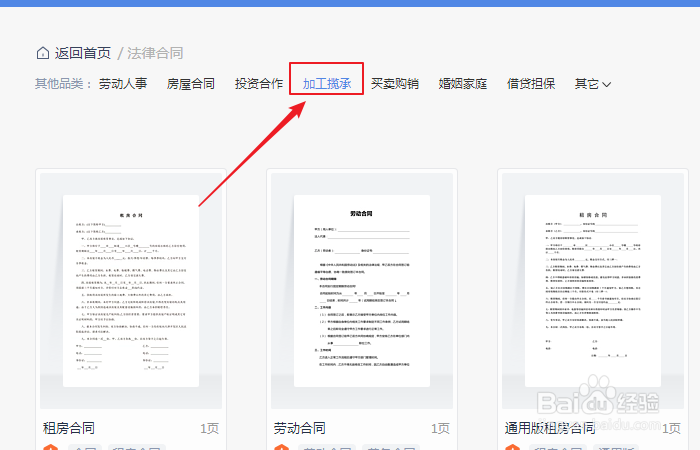Click the 法律合同 breadcrumb text

pos(155,53)
